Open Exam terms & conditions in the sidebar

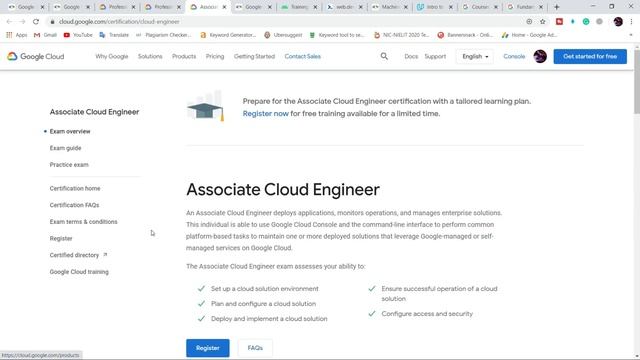click(x=83, y=222)
